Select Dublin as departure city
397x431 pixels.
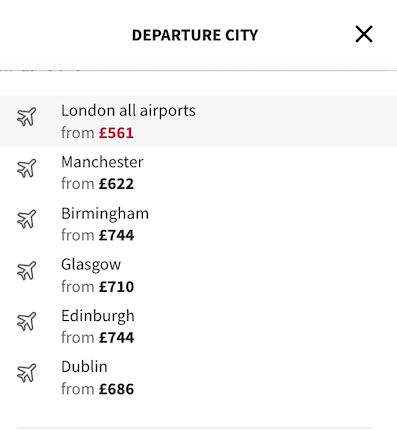click(x=198, y=377)
